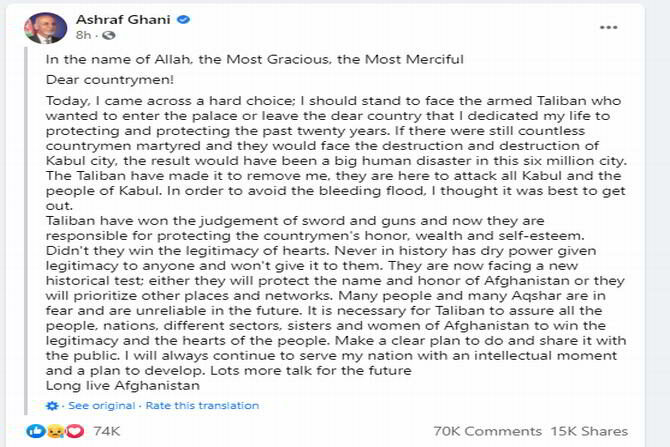This screenshot has width=670, height=447.
Task: Click the paragraph beginning 'Today, I came across'
Action: coord(336,153)
